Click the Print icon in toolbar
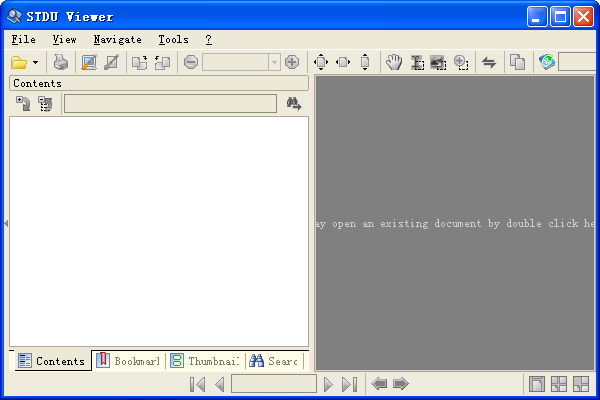Image resolution: width=600 pixels, height=400 pixels. [61, 62]
